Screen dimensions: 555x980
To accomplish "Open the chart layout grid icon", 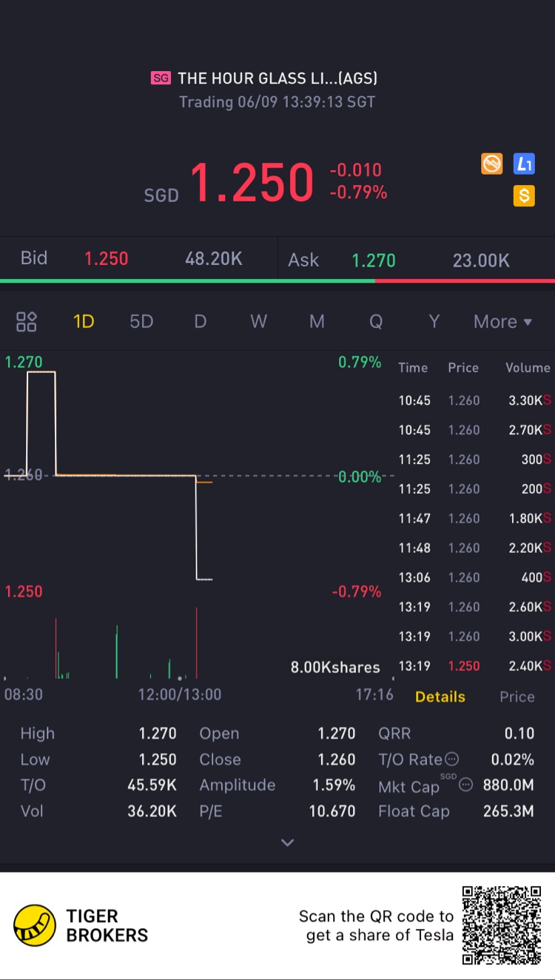I will pyautogui.click(x=27, y=321).
